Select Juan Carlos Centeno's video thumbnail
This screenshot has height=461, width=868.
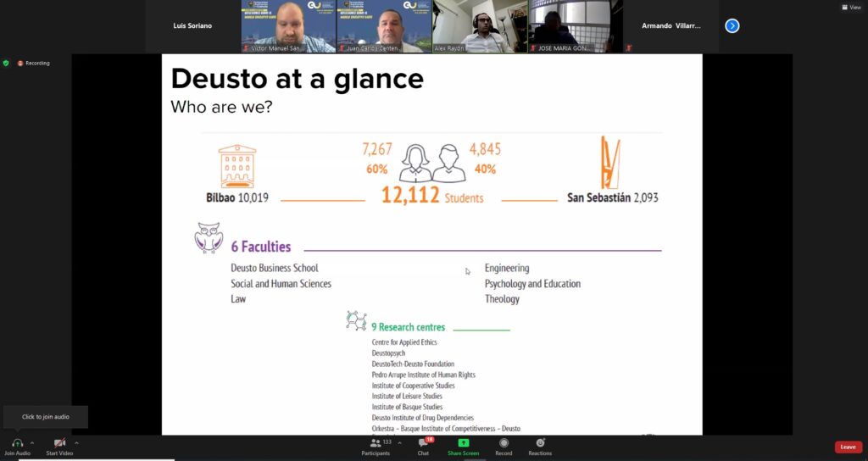(383, 26)
